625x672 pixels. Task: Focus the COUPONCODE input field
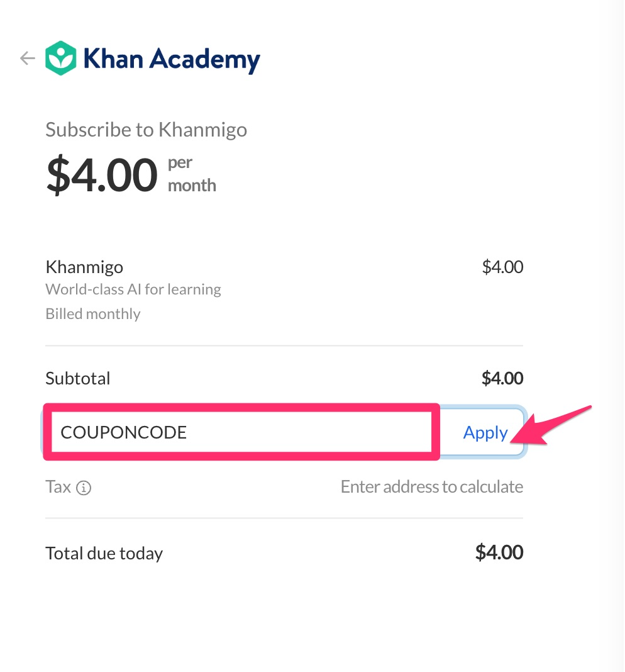tap(241, 432)
